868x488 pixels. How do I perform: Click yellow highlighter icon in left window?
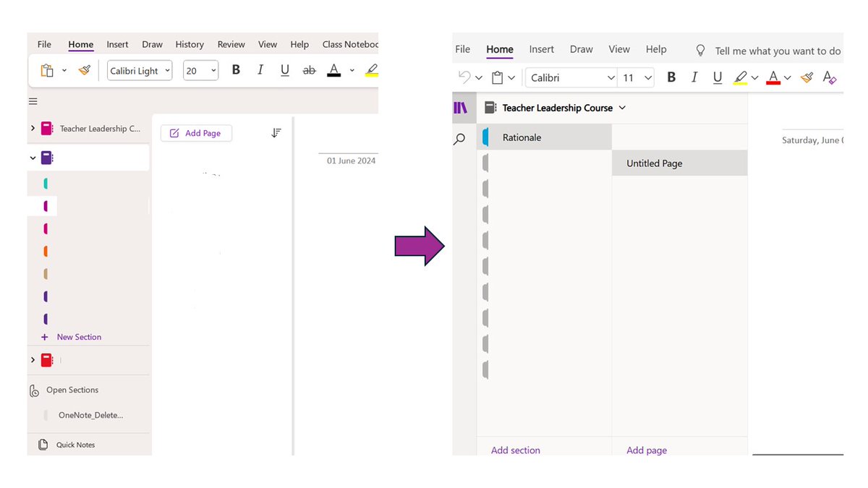(372, 70)
